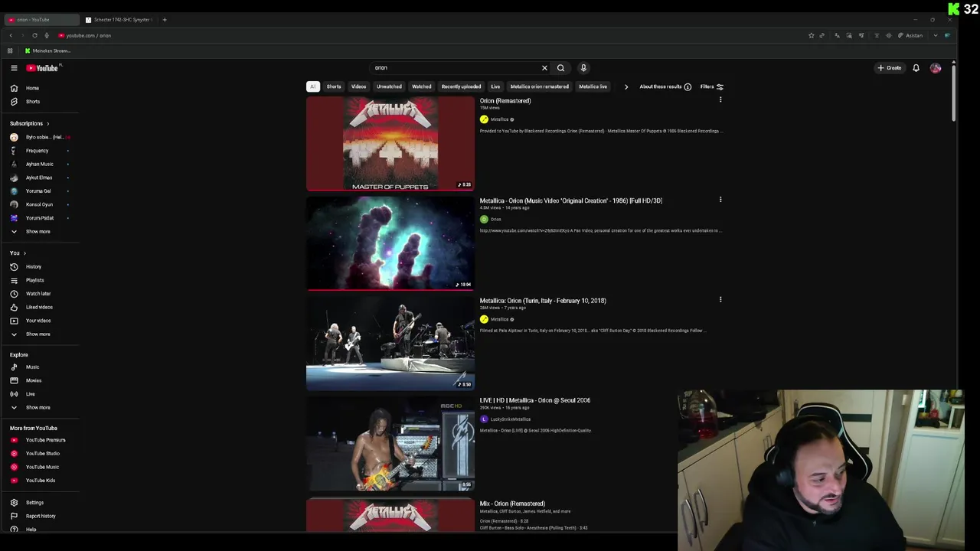
Task: Show more filter chips with right arrow
Action: pos(626,87)
